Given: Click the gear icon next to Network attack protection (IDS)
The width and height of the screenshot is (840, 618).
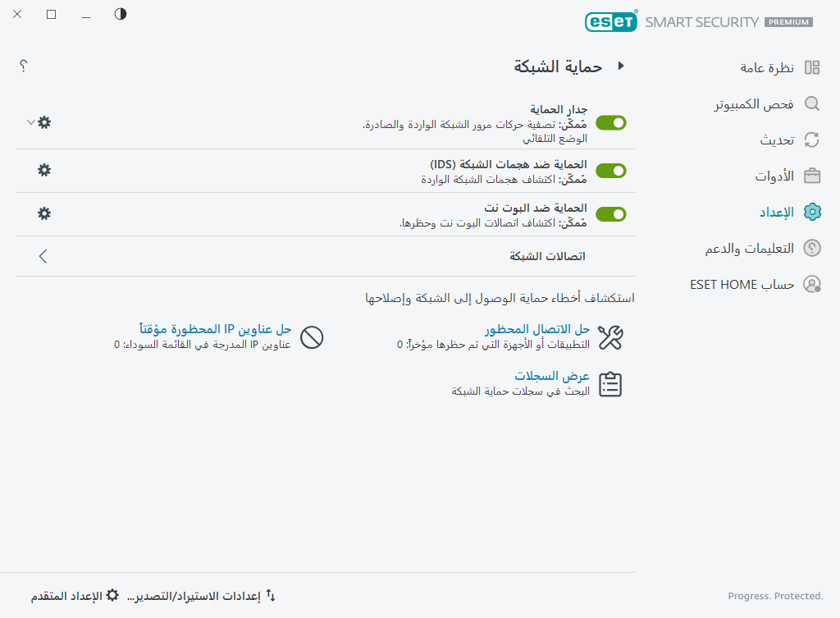Looking at the screenshot, I should coord(43,171).
